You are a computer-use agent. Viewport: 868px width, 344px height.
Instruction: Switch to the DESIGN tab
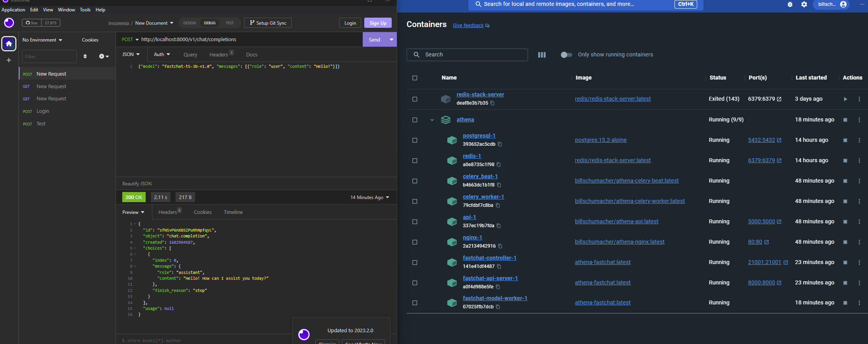point(190,23)
